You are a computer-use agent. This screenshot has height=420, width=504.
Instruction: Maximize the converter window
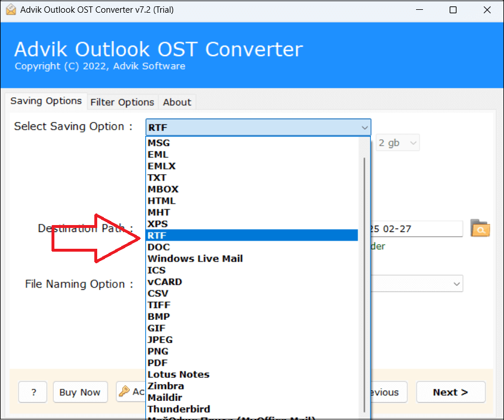453,10
